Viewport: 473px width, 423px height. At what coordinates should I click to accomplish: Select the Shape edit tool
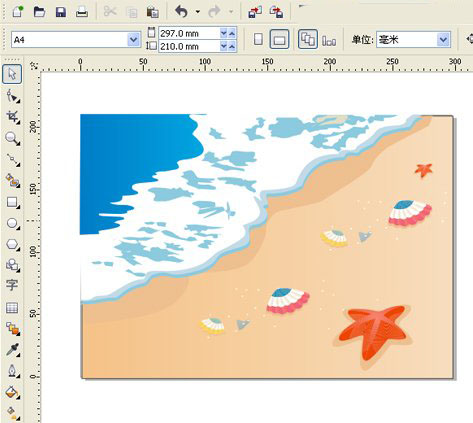[x=13, y=96]
